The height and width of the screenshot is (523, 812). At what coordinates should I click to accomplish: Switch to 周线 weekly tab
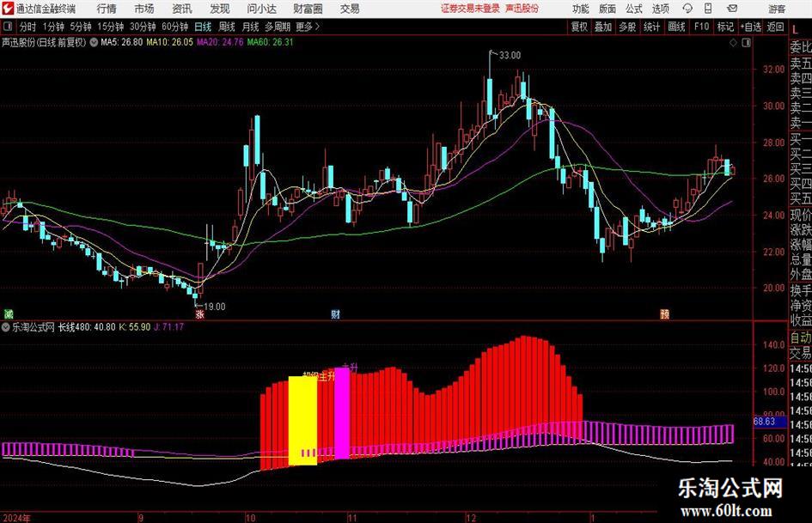point(227,27)
